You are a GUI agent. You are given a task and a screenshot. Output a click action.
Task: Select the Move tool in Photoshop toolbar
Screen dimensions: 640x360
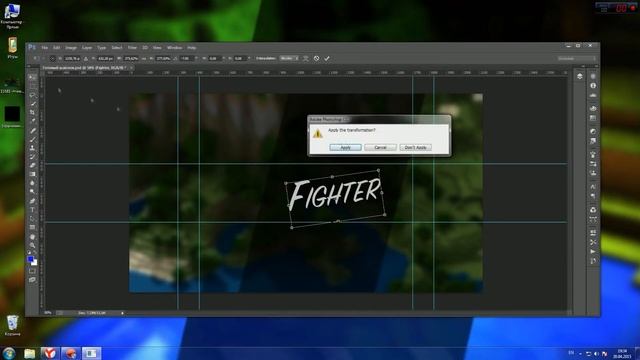click(x=32, y=77)
